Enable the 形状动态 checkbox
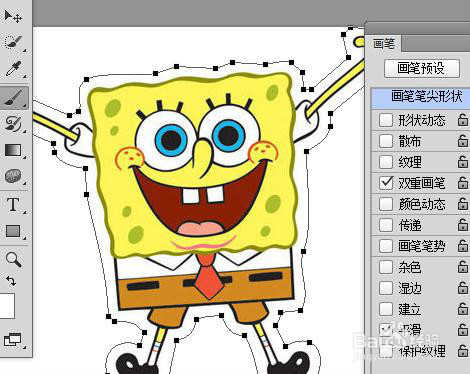Image resolution: width=470 pixels, height=374 pixels. point(386,120)
